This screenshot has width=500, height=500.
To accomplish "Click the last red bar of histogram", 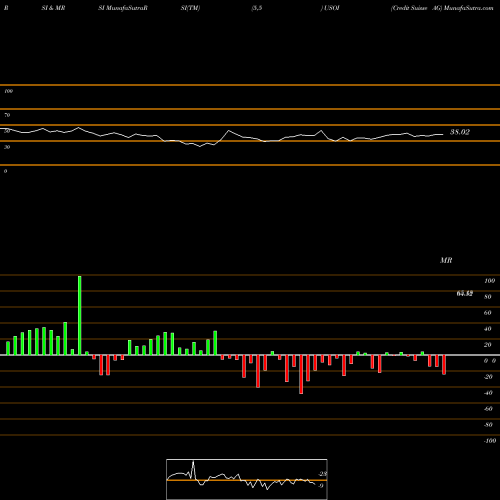I will tap(444, 365).
